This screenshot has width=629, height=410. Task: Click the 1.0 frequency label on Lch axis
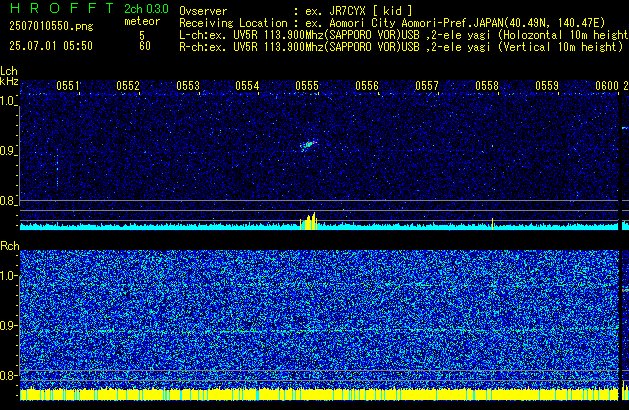(8, 101)
